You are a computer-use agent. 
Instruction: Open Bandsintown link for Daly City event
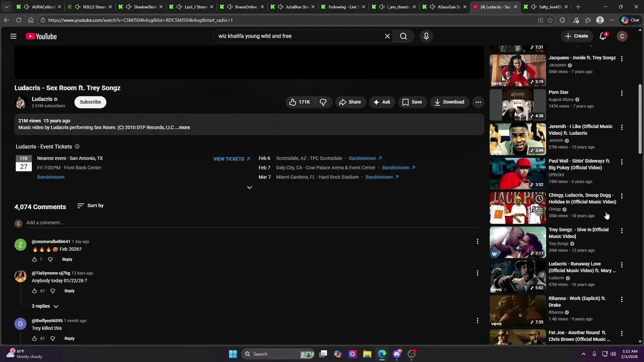click(398, 168)
